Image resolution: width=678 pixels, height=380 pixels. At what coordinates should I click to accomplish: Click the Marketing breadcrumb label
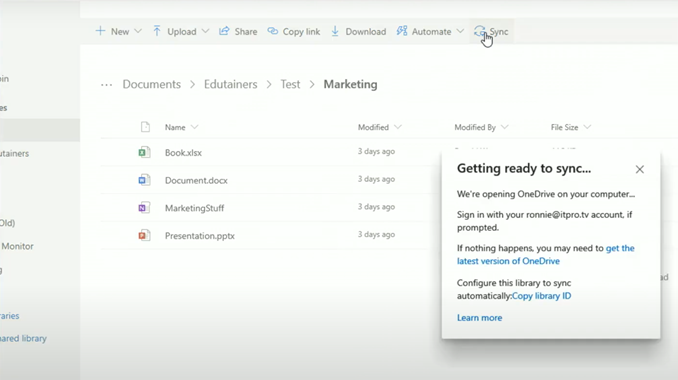point(350,84)
